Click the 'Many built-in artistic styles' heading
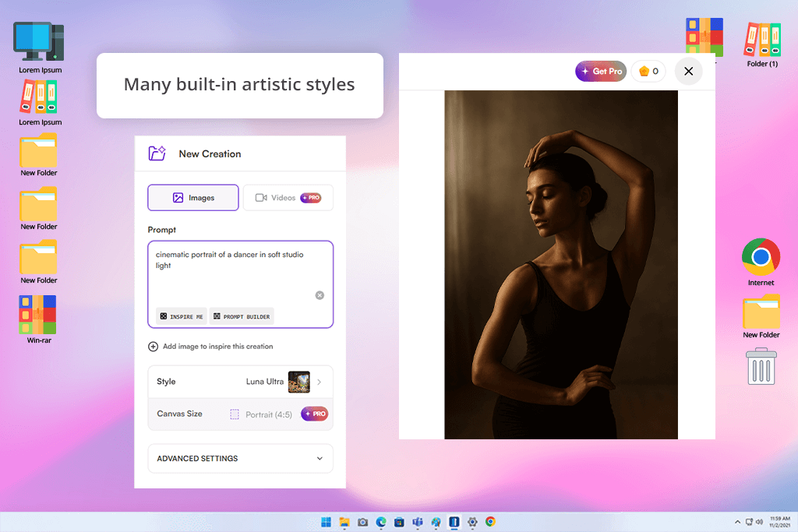 [239, 84]
